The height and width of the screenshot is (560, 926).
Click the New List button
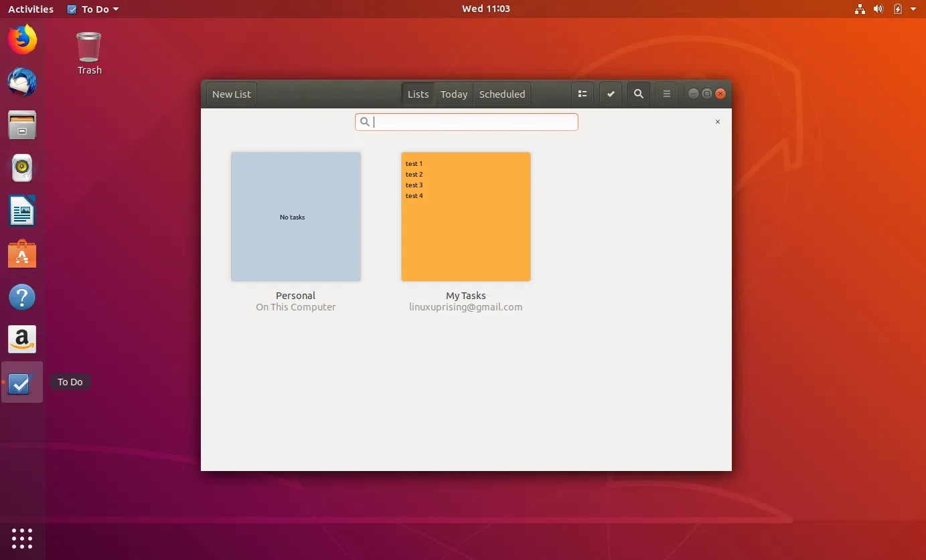[x=232, y=94]
